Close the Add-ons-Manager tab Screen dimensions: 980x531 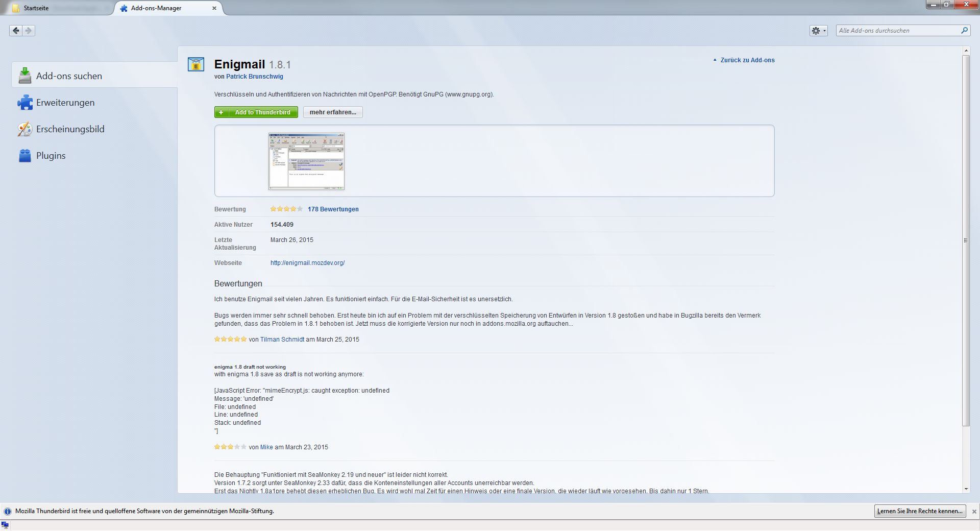click(214, 8)
